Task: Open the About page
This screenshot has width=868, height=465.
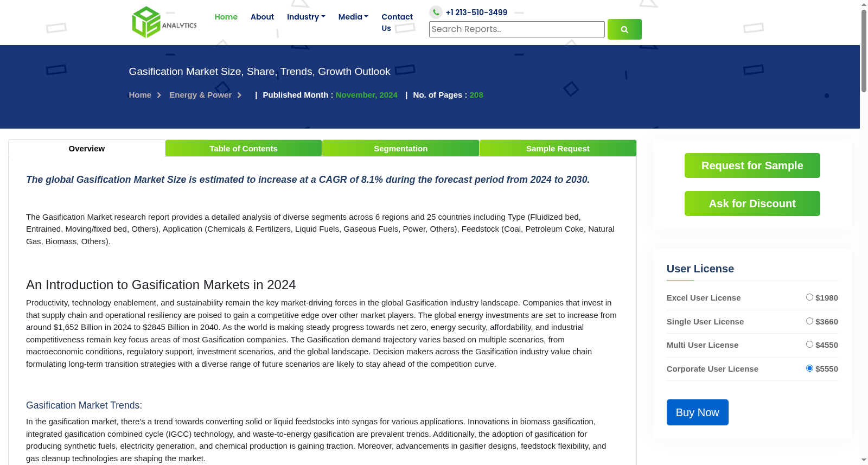Action: click(x=262, y=17)
